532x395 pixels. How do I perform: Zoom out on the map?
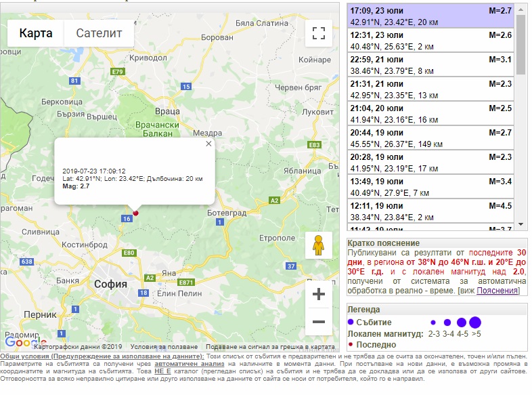(x=319, y=322)
